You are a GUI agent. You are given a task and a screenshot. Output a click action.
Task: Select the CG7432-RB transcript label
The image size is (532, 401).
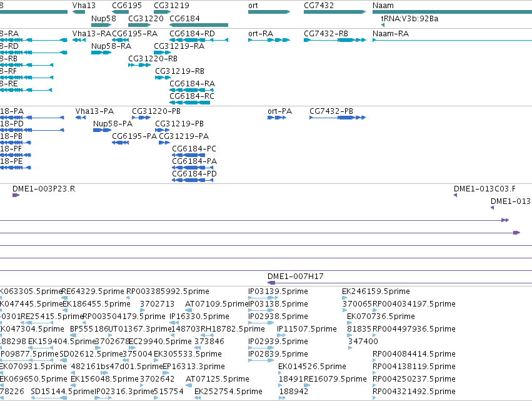point(326,34)
